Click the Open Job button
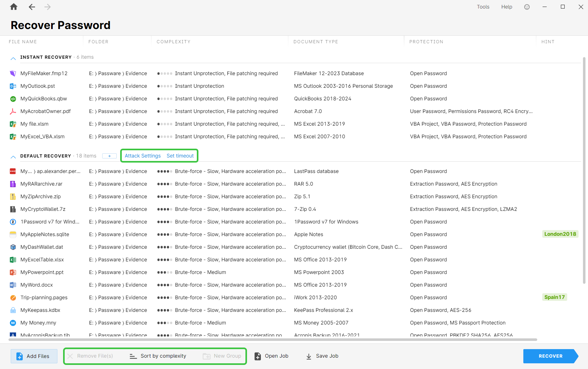The image size is (588, 369). pos(272,356)
